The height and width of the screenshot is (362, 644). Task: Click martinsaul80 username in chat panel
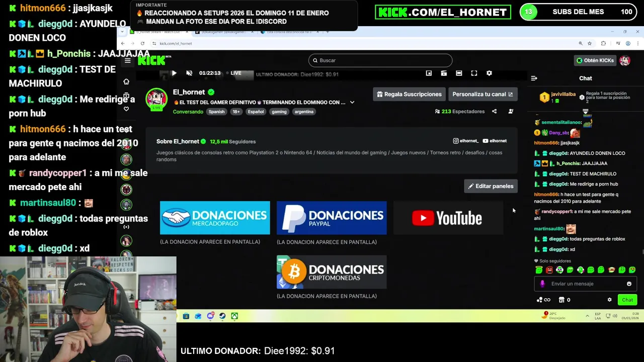(x=549, y=229)
